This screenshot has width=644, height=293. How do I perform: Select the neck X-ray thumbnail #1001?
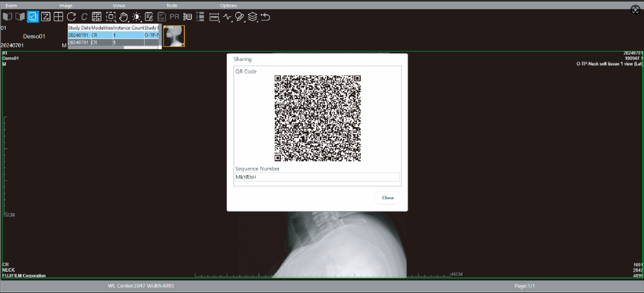pos(174,36)
